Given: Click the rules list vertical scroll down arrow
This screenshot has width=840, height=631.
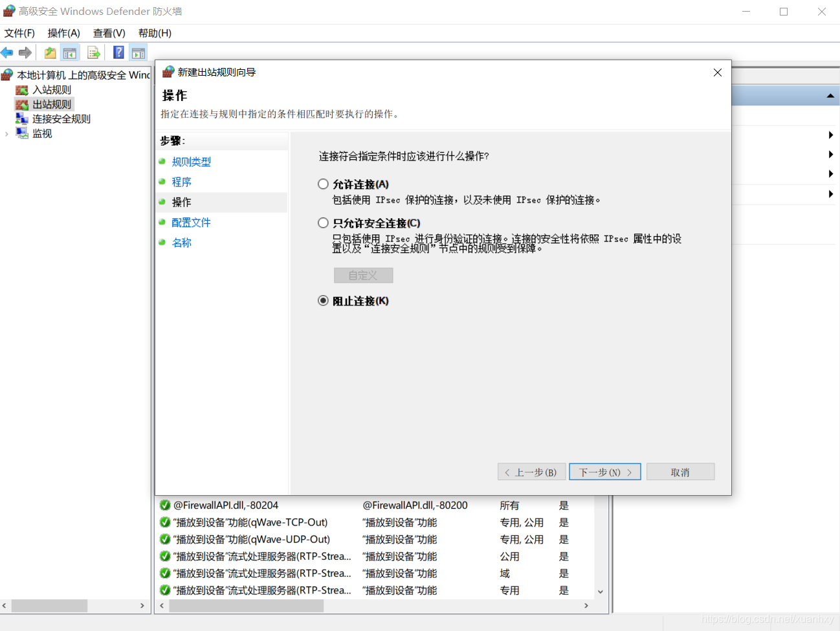Looking at the screenshot, I should click(x=601, y=592).
